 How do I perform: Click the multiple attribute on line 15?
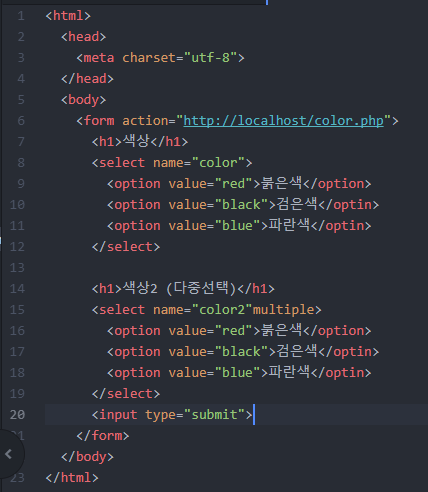click(x=283, y=310)
